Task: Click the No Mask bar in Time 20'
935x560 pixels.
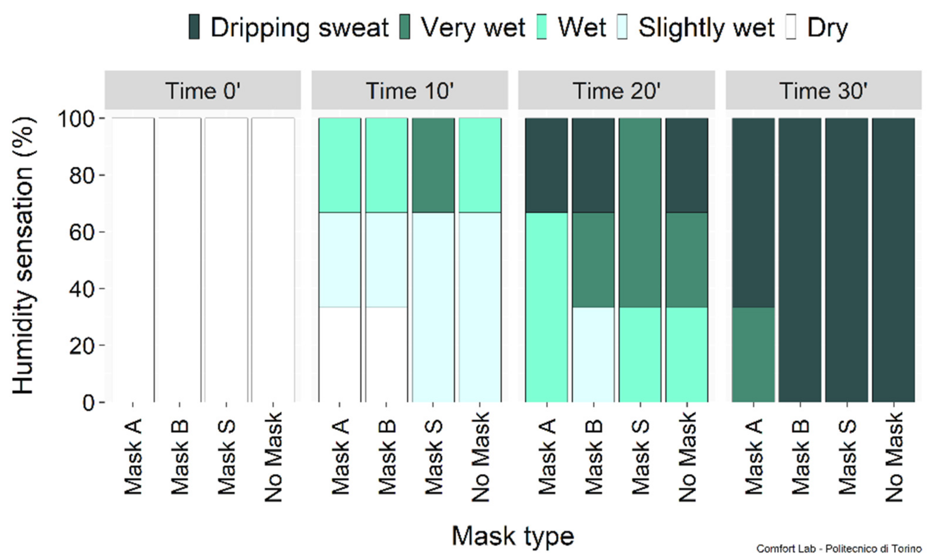Action: pos(687,260)
